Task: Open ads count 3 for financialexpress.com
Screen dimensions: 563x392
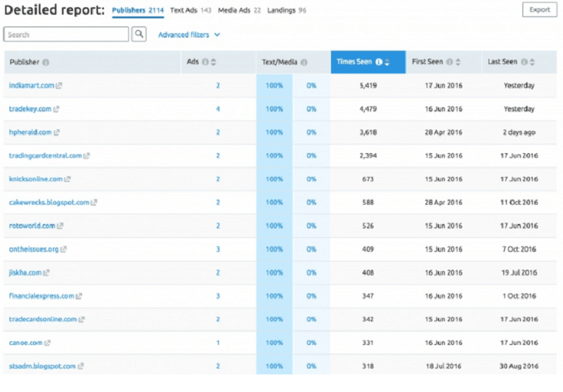Action: (x=218, y=296)
